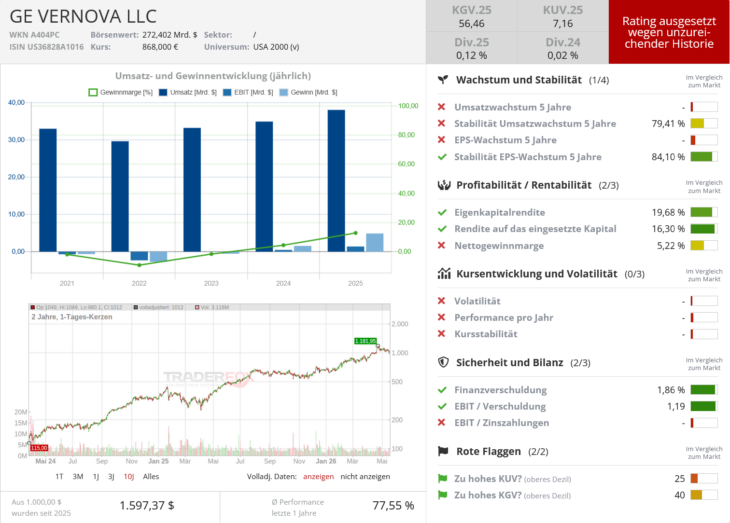Click the 84,10 % EPS stability value

[x=668, y=156]
